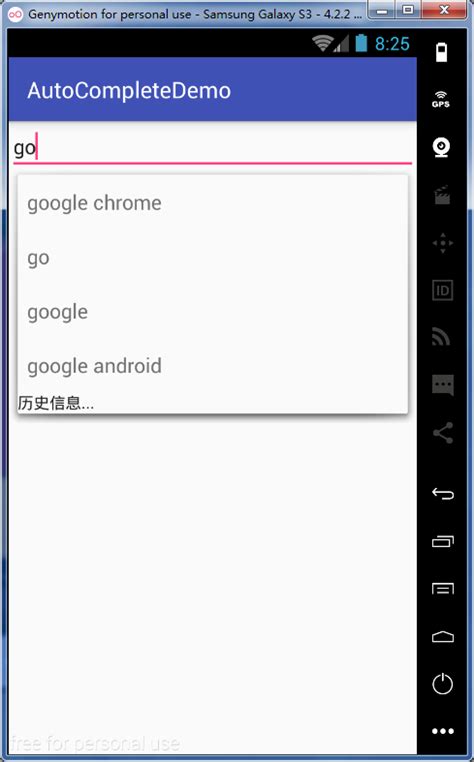
Task: Tap the Android back arrow button
Action: tap(442, 494)
